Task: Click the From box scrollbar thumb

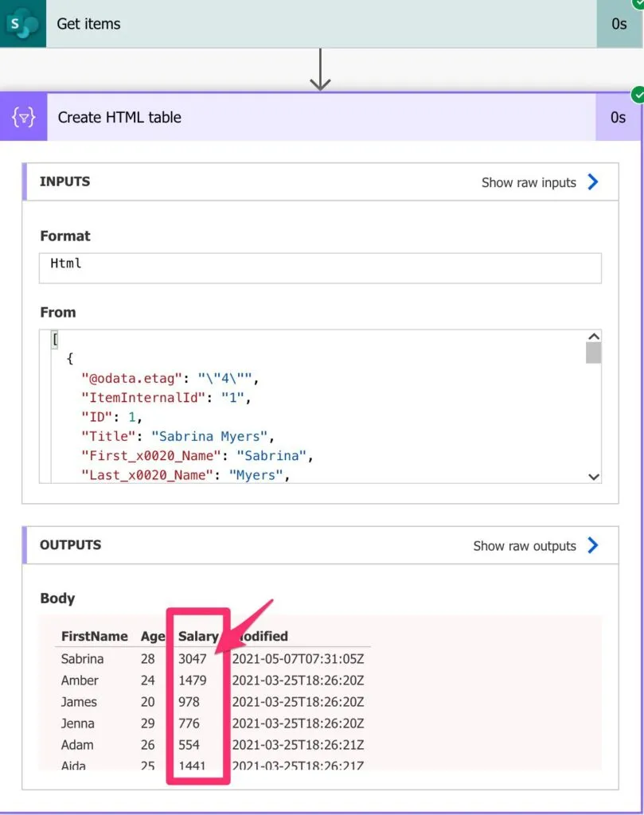Action: 593,353
